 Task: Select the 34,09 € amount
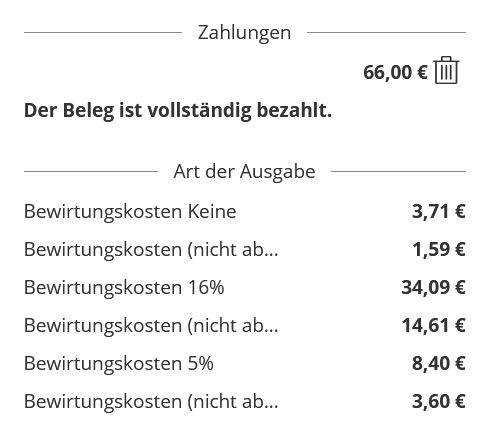pyautogui.click(x=433, y=287)
